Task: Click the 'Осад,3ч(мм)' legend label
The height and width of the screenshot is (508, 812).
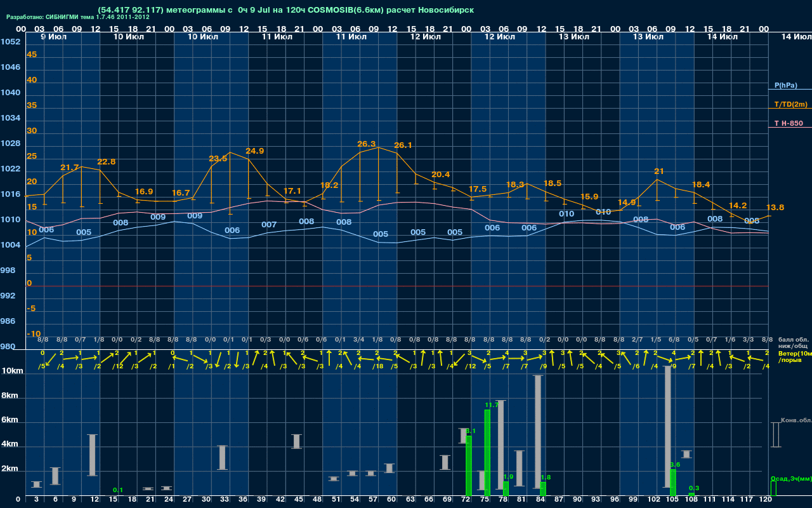Action: point(791,478)
